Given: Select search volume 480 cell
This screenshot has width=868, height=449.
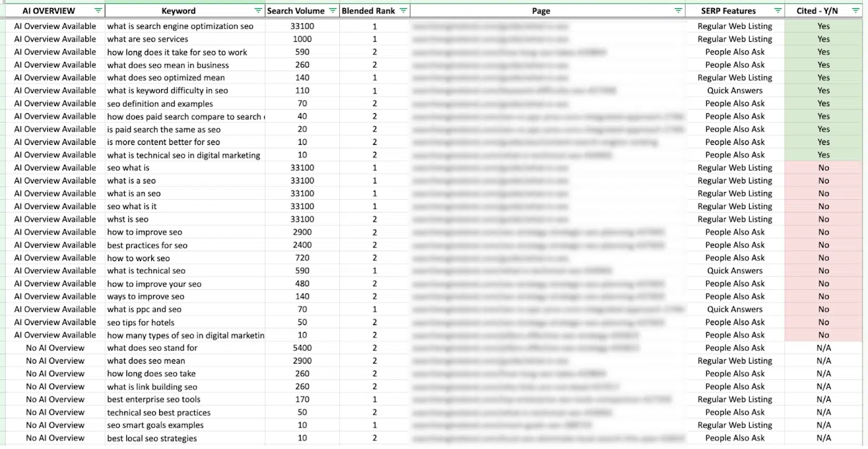Looking at the screenshot, I should [x=302, y=284].
